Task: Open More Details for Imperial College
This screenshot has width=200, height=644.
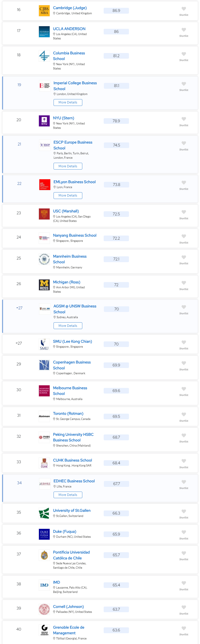Action: coord(68,103)
